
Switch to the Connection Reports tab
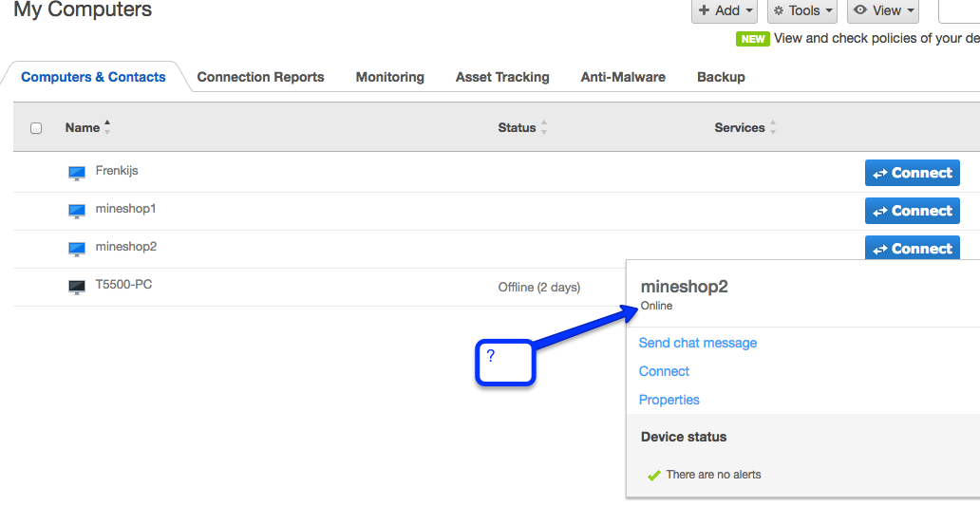[260, 77]
